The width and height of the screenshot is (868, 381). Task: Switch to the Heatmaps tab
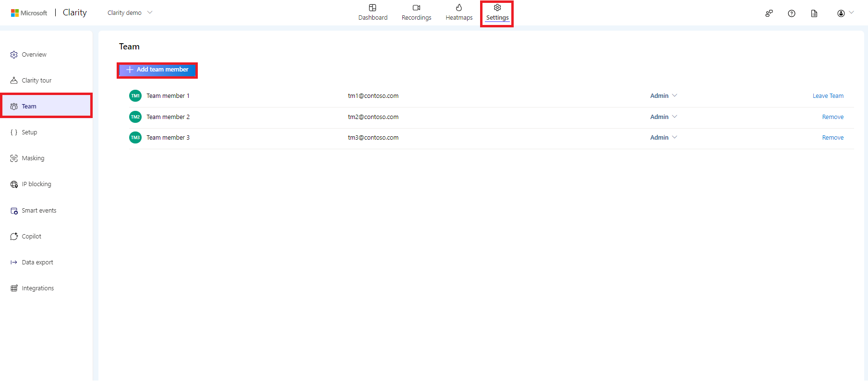click(459, 13)
